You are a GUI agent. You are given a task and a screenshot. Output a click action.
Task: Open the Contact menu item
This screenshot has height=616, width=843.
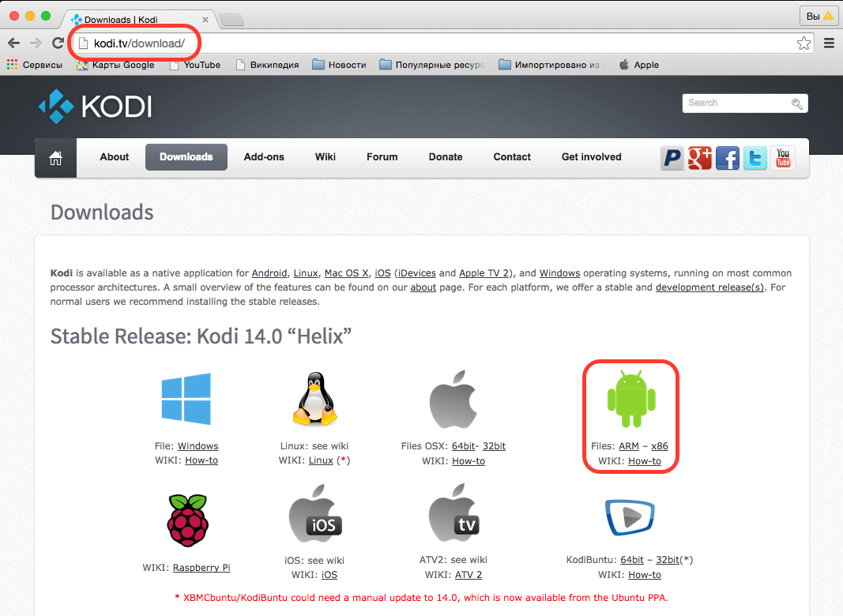[512, 157]
